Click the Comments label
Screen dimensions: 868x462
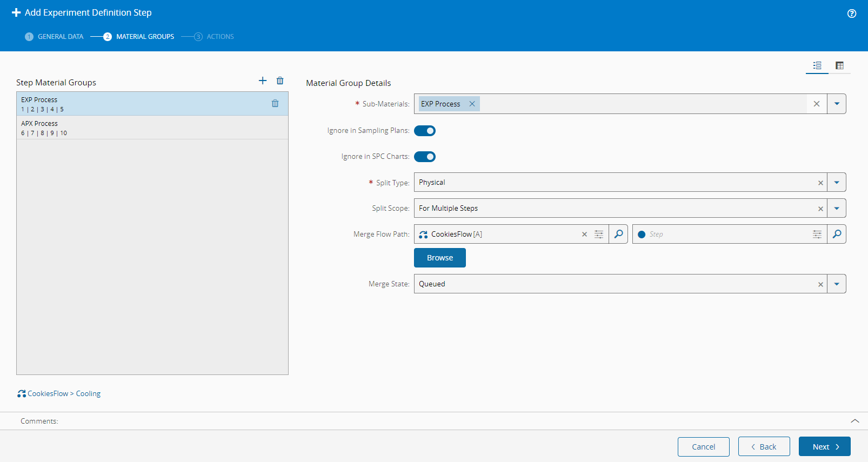coord(39,421)
